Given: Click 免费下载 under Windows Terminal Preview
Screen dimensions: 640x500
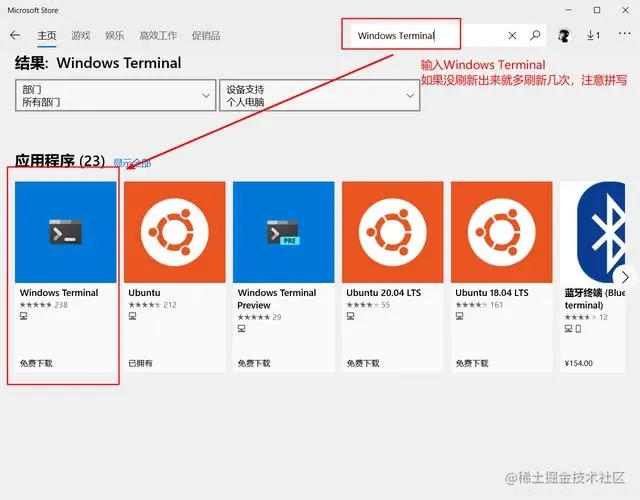Looking at the screenshot, I should [254, 363].
